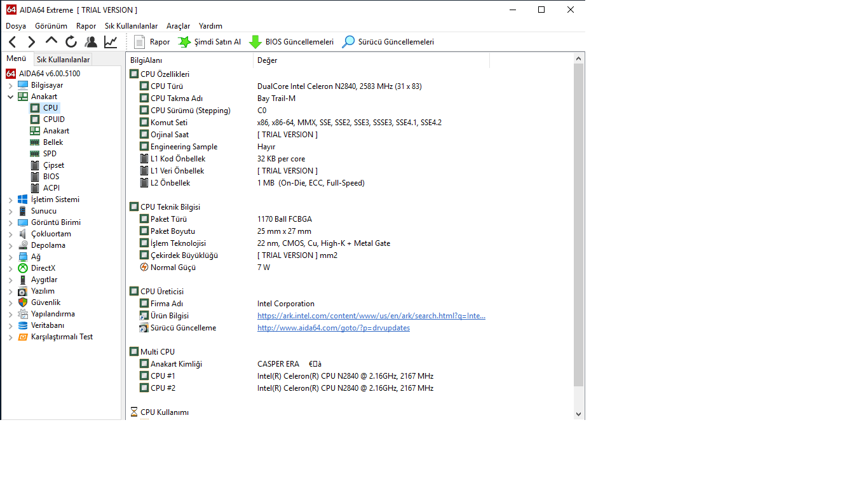Select the Bellek memory icon

point(35,142)
